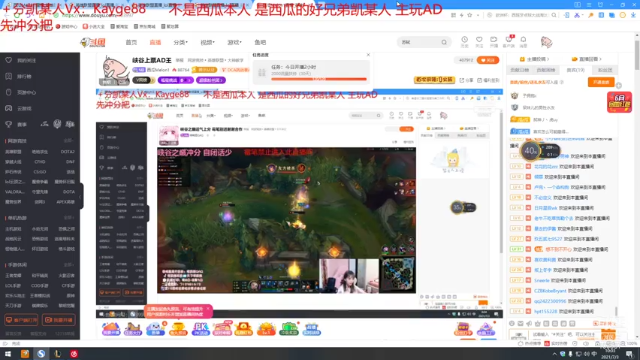The height and width of the screenshot is (360, 640).
Task: Open the red circular app taskbar icon
Action: (x=74, y=354)
